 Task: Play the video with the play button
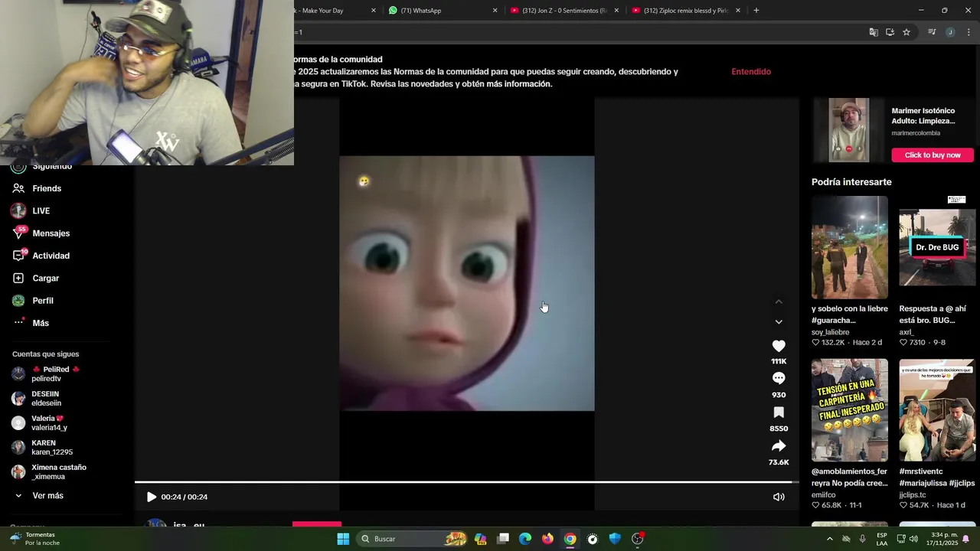pyautogui.click(x=152, y=497)
